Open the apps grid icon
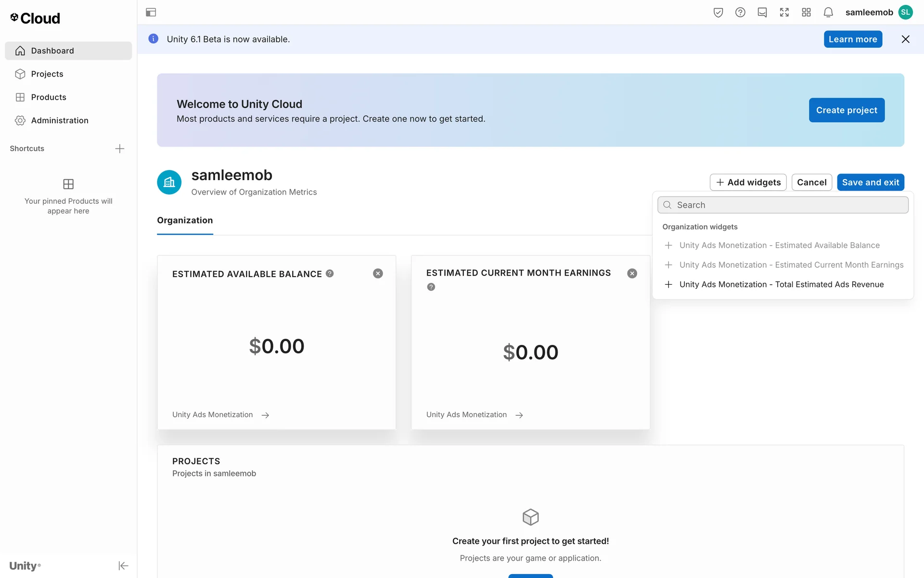Screen dimensions: 924x578 (x=807, y=13)
